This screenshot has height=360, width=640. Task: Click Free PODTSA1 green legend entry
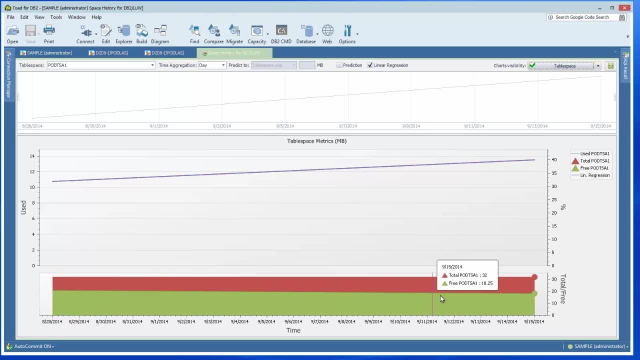[x=591, y=168]
